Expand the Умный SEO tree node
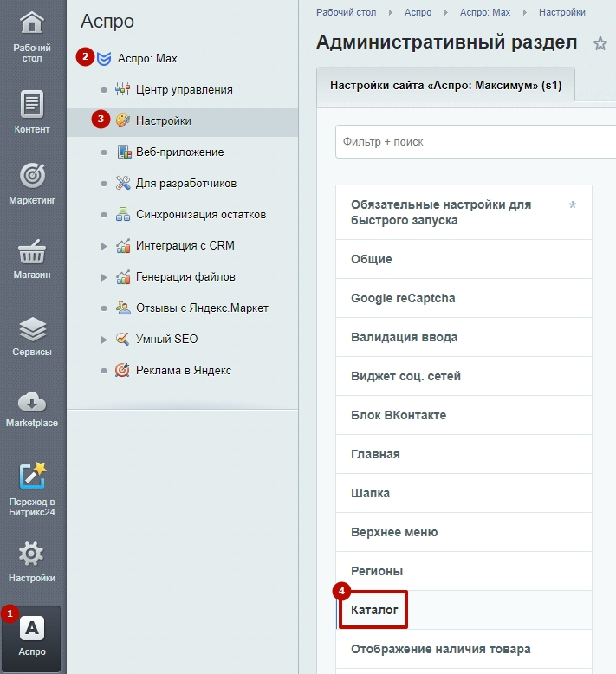This screenshot has height=674, width=616. click(104, 340)
